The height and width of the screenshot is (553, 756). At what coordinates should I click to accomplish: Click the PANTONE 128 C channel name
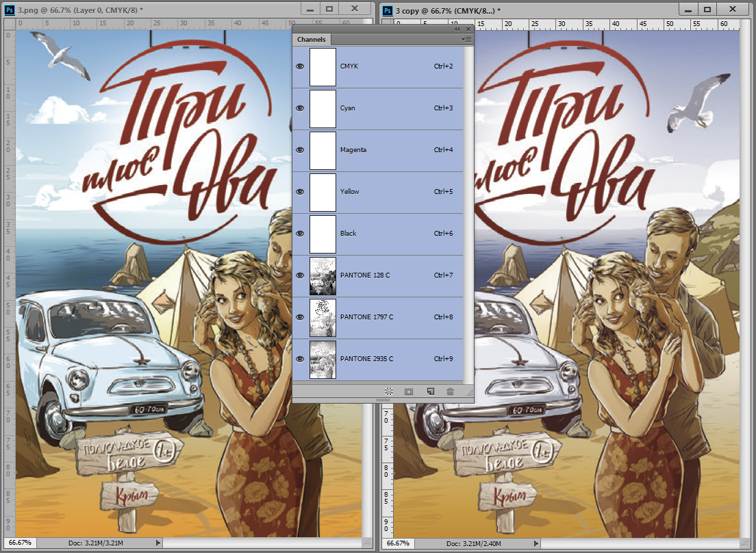coord(365,275)
